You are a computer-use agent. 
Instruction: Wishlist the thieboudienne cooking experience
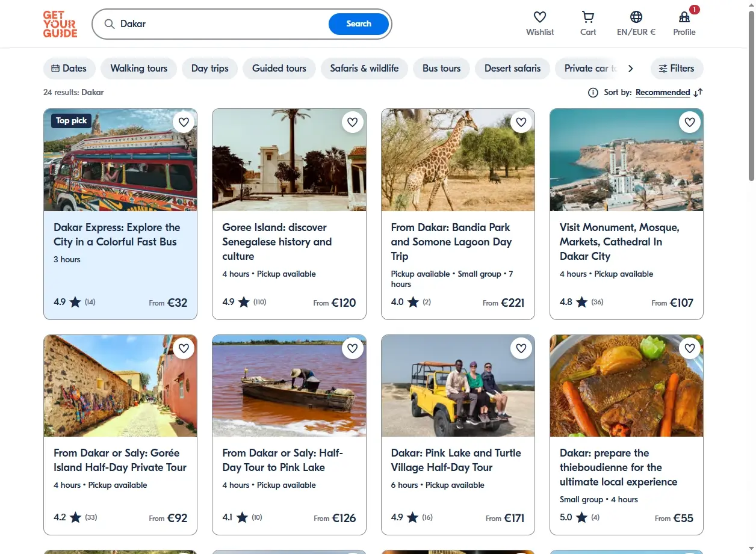(690, 348)
